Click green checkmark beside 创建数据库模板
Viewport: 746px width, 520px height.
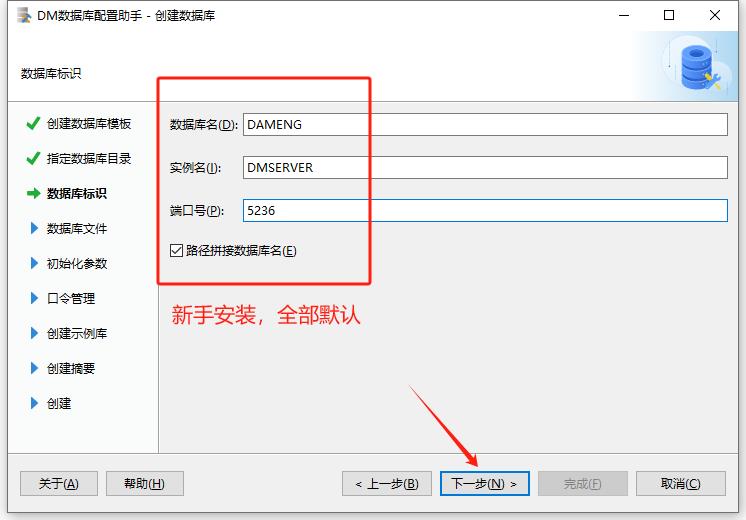[x=34, y=124]
